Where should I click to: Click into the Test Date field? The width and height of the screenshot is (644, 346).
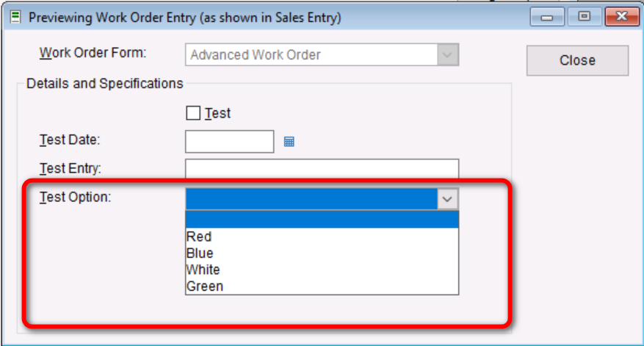pyautogui.click(x=229, y=142)
